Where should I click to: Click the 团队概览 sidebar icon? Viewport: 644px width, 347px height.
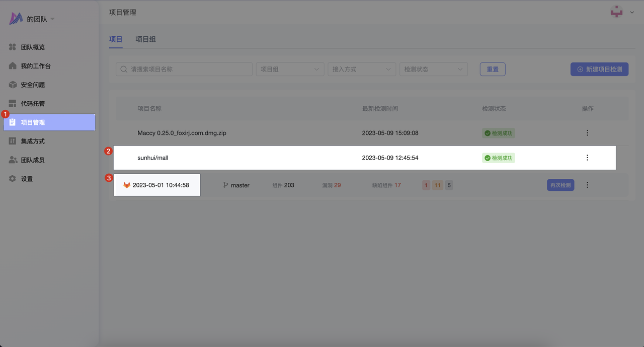click(13, 47)
